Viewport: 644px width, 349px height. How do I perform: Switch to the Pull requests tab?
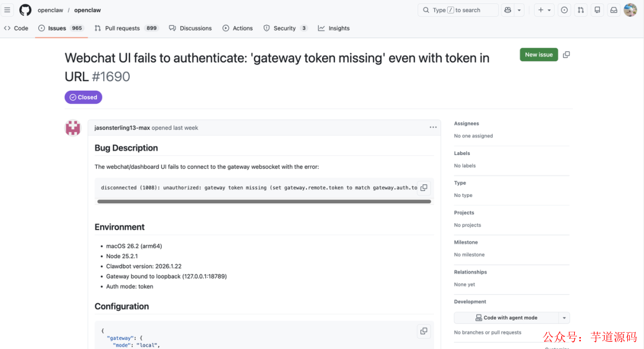pyautogui.click(x=122, y=27)
